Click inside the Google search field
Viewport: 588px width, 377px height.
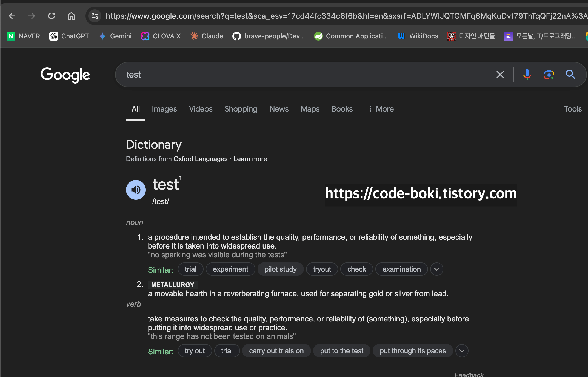(x=301, y=75)
